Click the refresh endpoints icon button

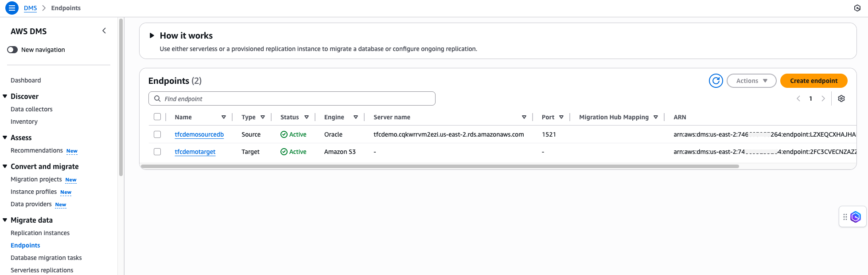716,81
